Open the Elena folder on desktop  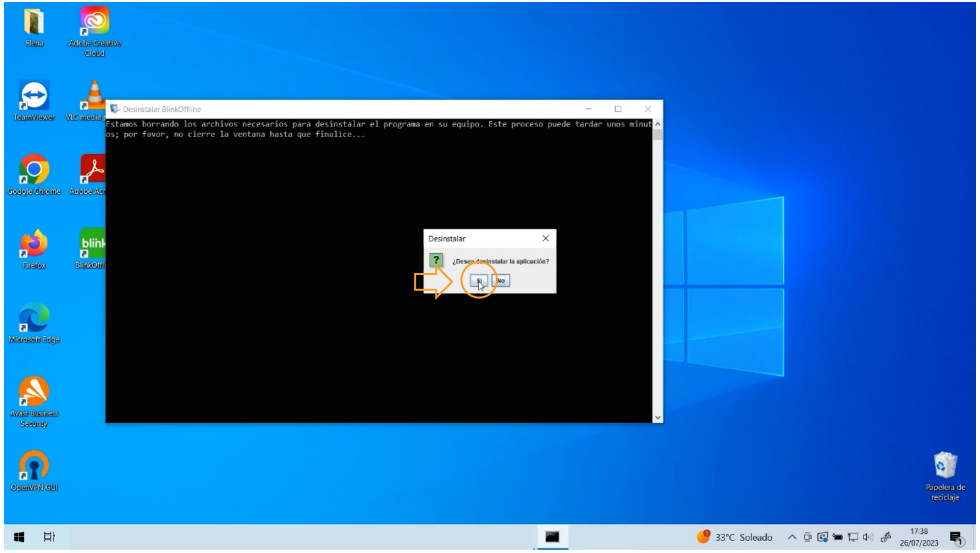tap(34, 24)
